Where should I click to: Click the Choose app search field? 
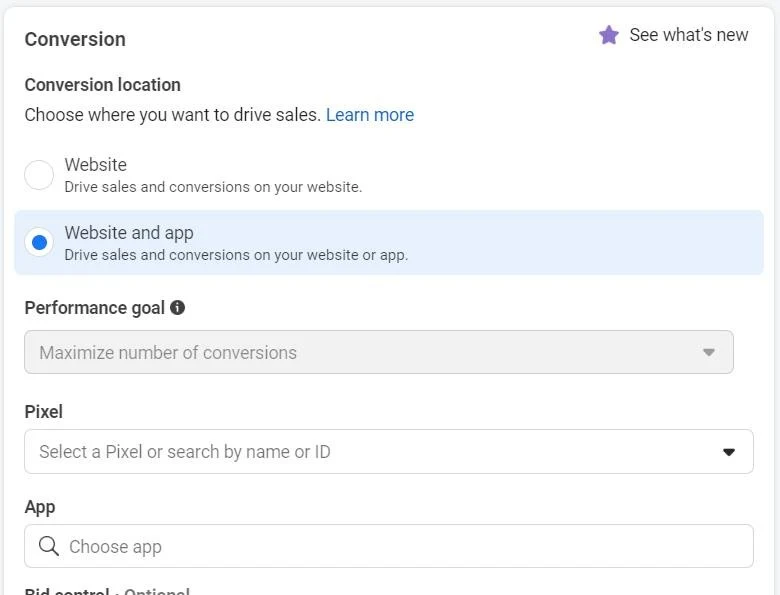point(389,546)
